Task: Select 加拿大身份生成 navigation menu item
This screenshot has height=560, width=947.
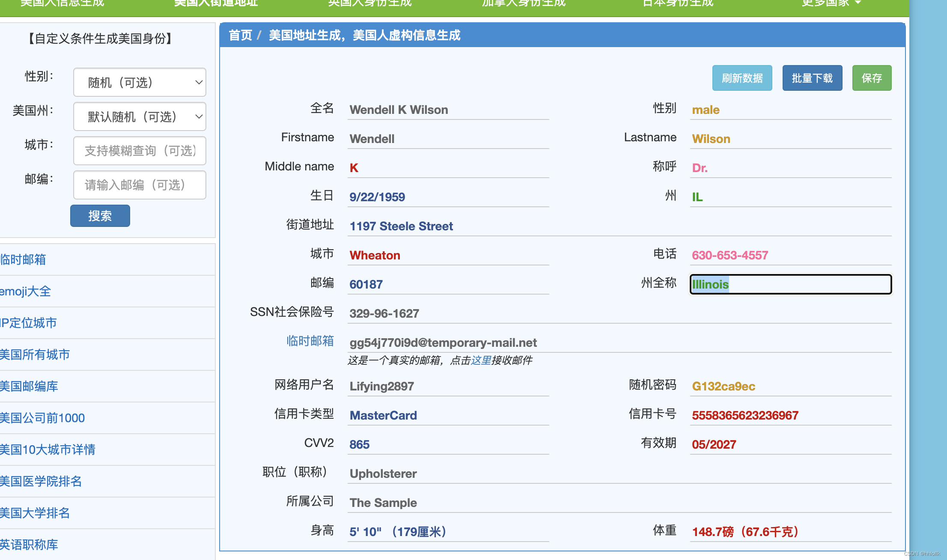Action: (523, 3)
